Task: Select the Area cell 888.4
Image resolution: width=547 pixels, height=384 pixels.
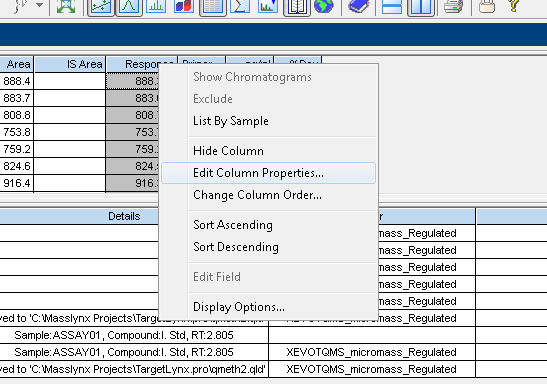Action: click(16, 81)
